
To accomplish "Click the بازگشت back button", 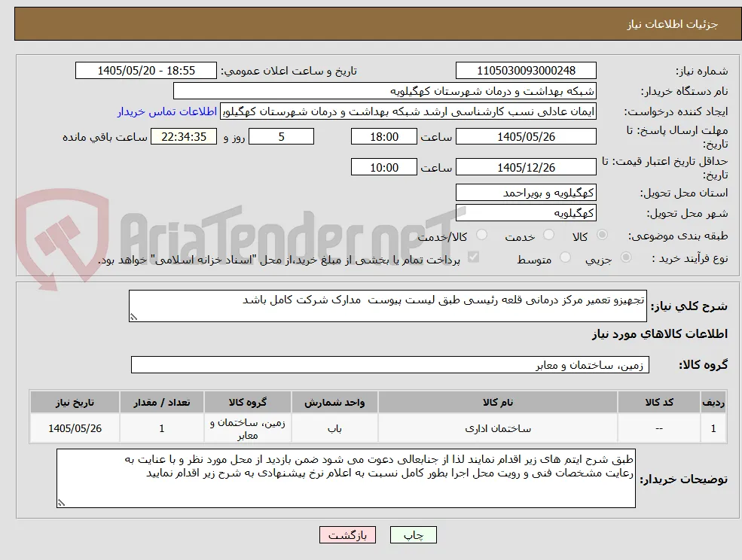I will [347, 535].
